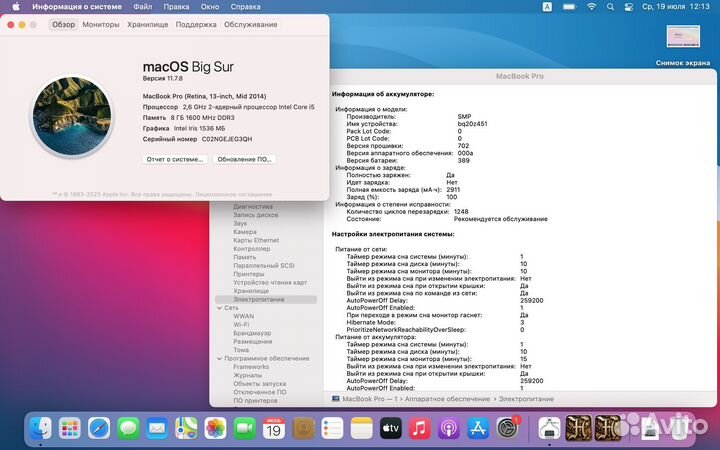Select Память in the report sidebar
The image size is (720, 450).
[x=245, y=257]
